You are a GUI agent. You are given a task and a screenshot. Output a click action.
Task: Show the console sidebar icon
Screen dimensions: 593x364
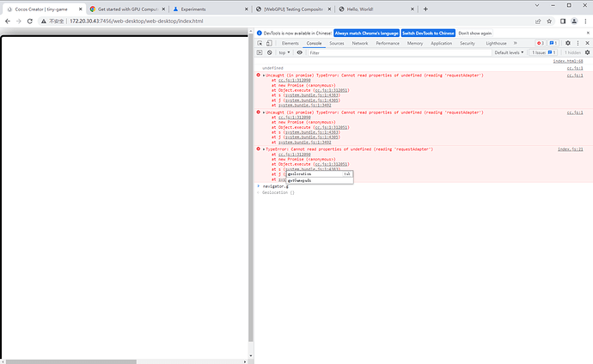(x=260, y=52)
